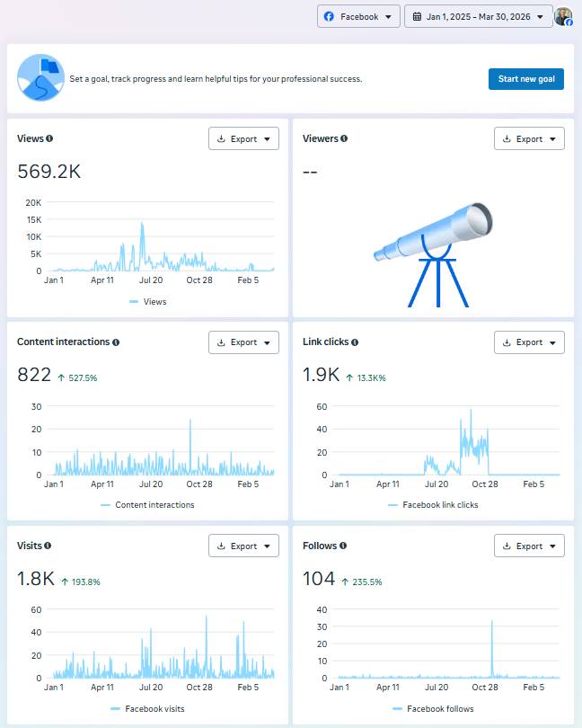Viewport: 582px width, 728px height.
Task: Click the info icon next to Follows
Action: click(343, 546)
